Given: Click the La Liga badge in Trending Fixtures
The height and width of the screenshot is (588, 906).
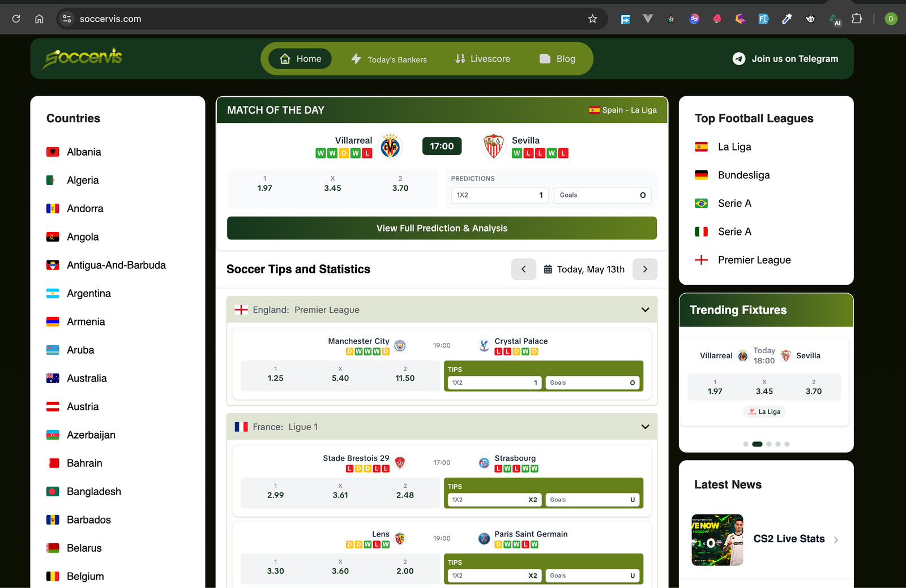Looking at the screenshot, I should [764, 411].
